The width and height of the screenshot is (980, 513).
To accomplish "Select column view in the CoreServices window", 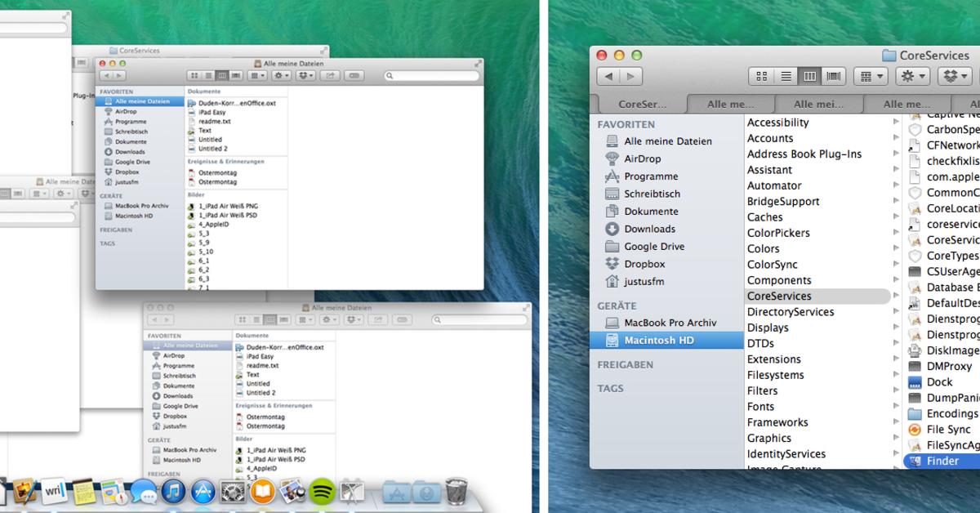I will tap(809, 76).
